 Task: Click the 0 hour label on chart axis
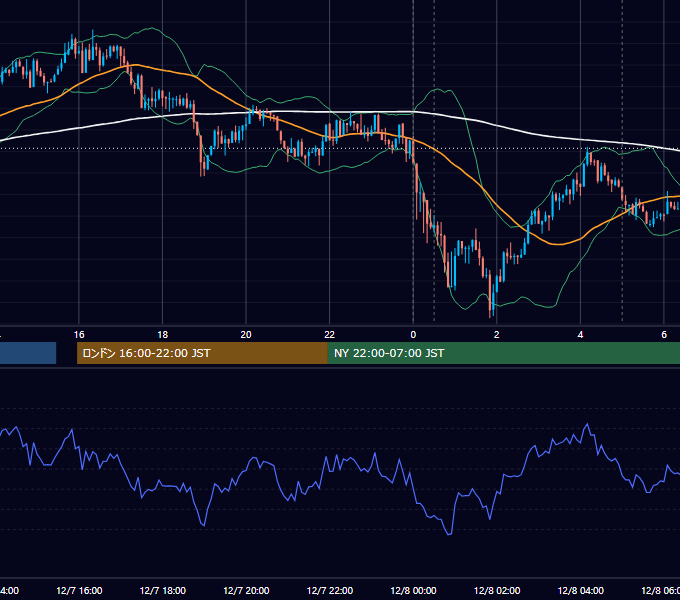click(x=413, y=335)
